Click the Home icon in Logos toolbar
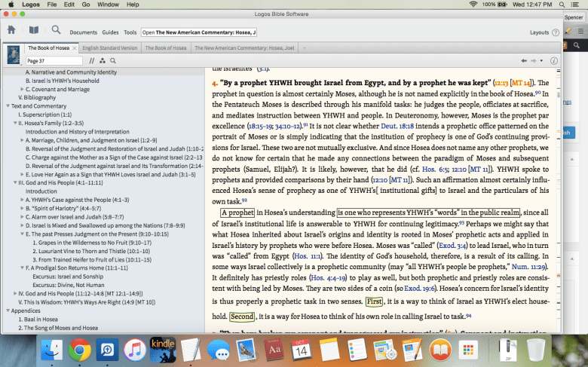Screen dimensions: 588x367 pyautogui.click(x=11, y=31)
